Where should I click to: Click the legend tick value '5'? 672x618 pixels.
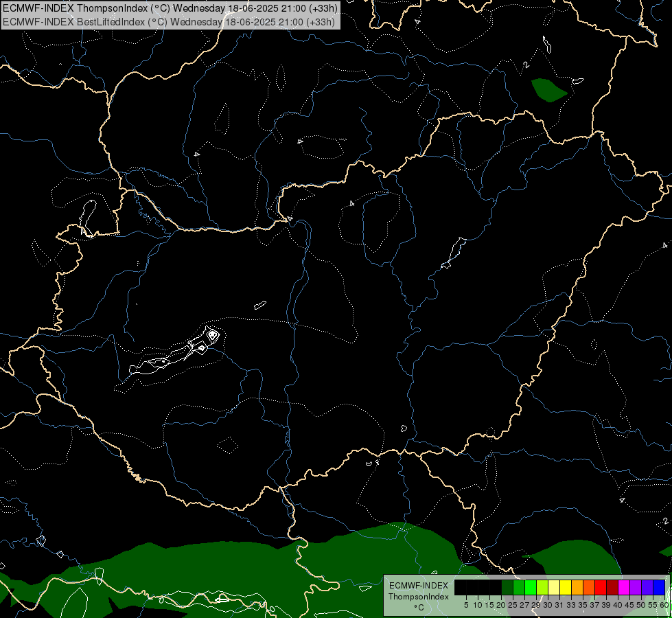466,605
